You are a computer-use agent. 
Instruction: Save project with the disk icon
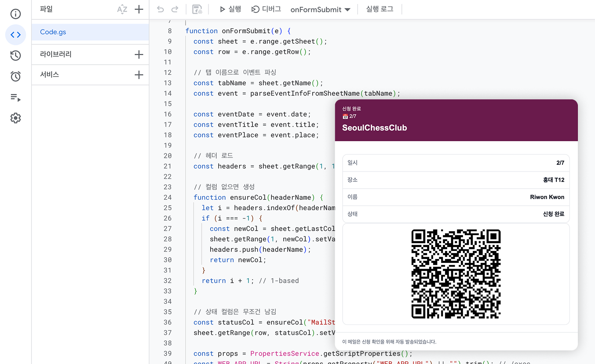(197, 9)
